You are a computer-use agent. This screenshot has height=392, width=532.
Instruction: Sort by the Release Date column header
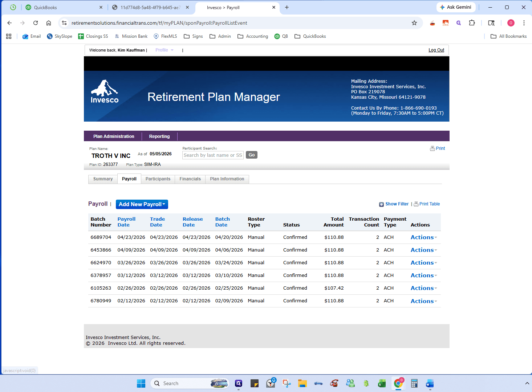point(192,222)
